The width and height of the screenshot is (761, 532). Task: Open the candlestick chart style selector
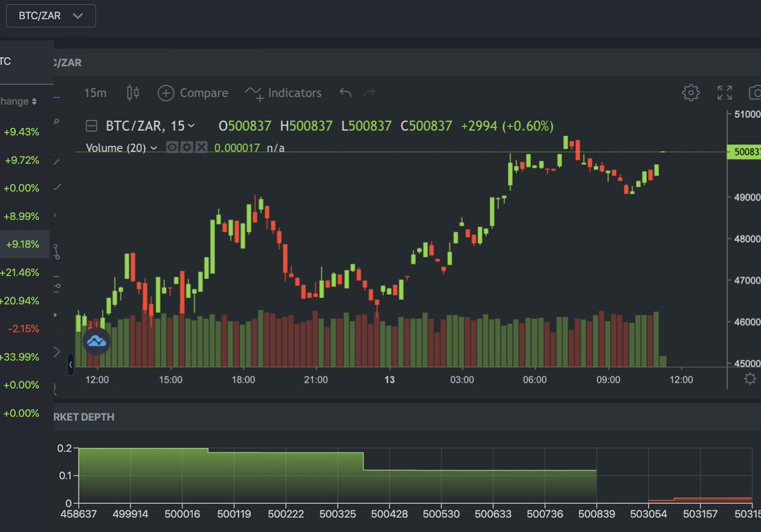coord(133,93)
